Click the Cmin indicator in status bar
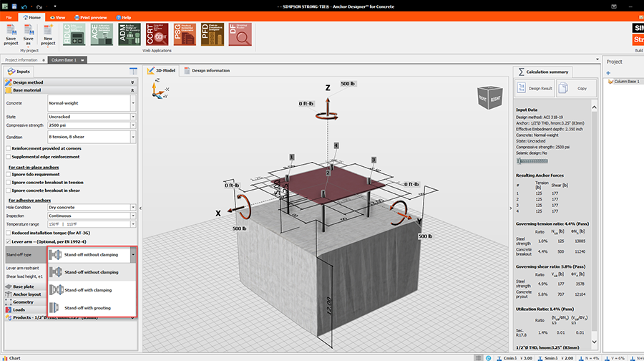 click(x=514, y=358)
